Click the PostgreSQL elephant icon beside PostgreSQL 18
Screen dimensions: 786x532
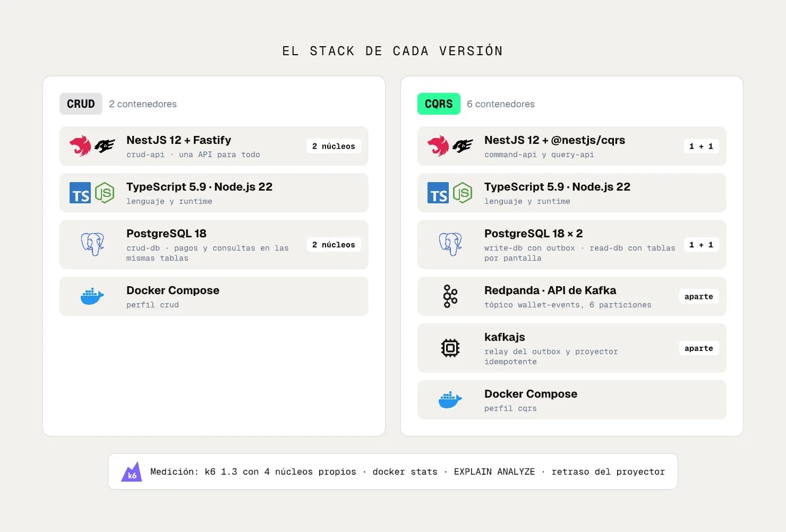[92, 244]
